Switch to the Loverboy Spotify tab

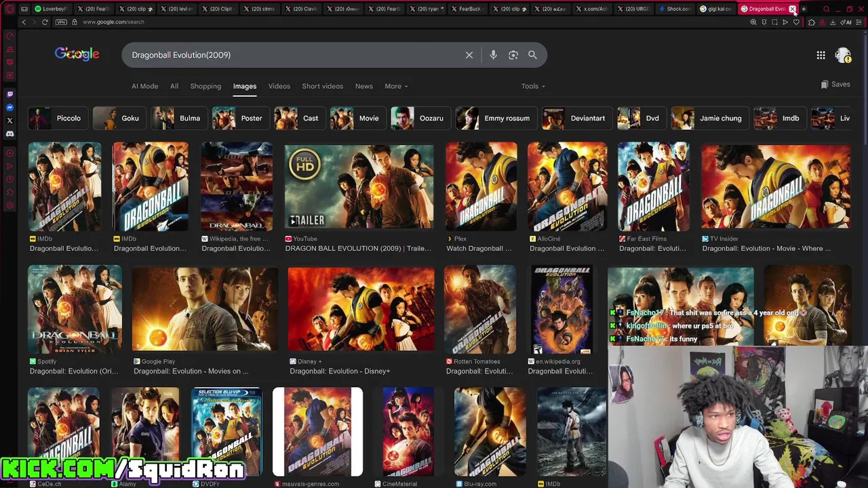52,9
